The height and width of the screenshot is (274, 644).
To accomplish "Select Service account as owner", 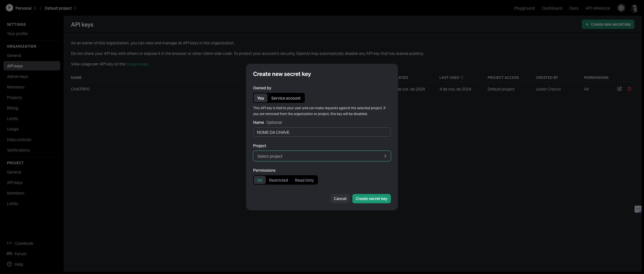I will point(286,98).
